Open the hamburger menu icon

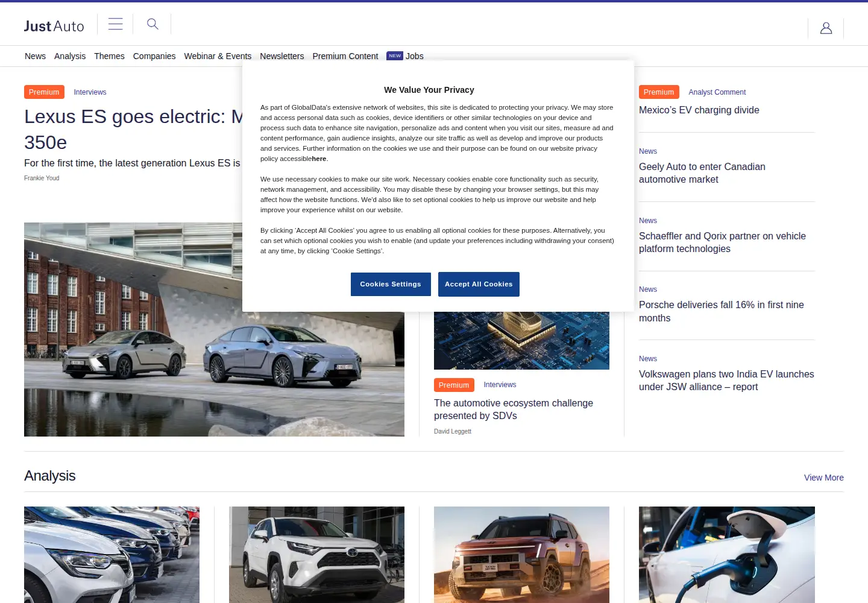pyautogui.click(x=116, y=24)
